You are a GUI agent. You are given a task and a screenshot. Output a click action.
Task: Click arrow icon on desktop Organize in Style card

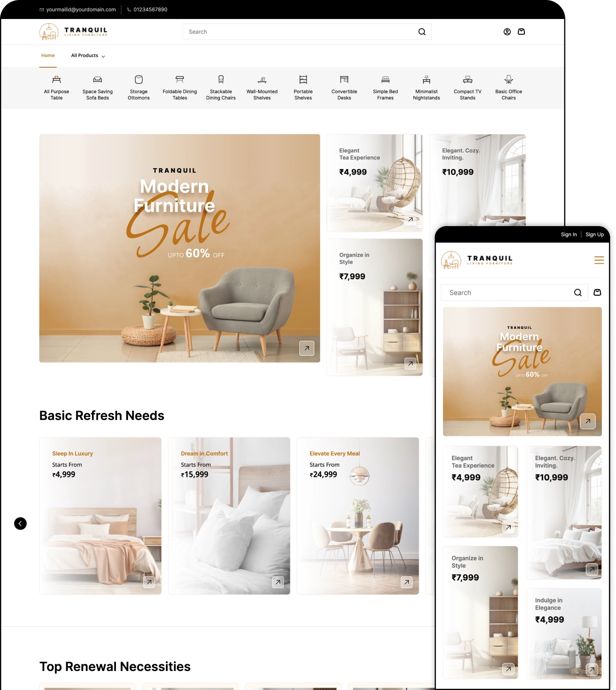tap(410, 364)
